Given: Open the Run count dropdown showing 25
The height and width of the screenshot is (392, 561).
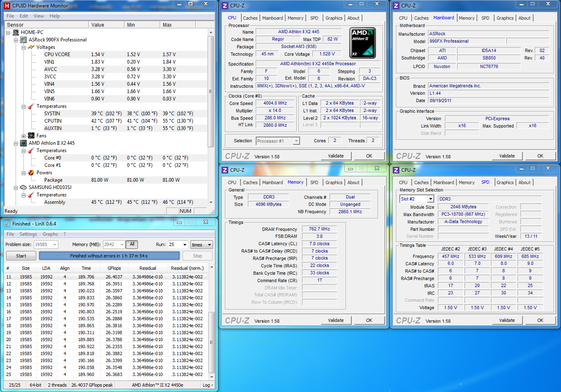Looking at the screenshot, I should click(185, 244).
